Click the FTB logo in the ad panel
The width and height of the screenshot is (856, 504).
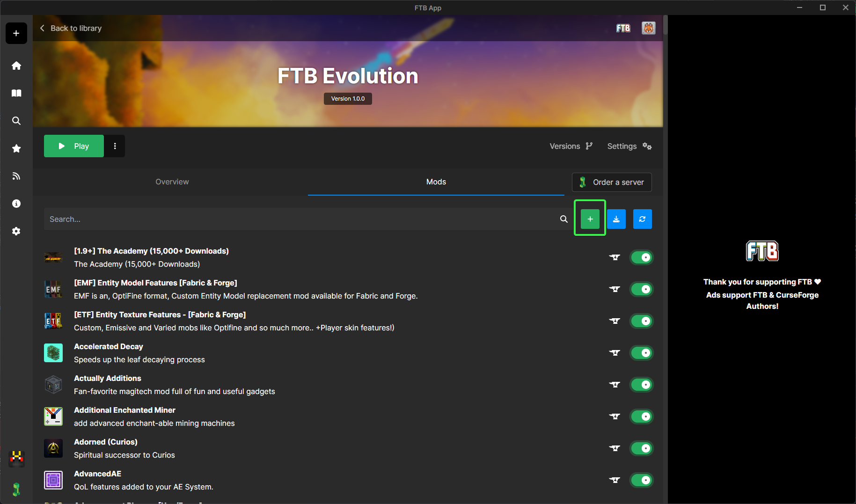pos(762,251)
